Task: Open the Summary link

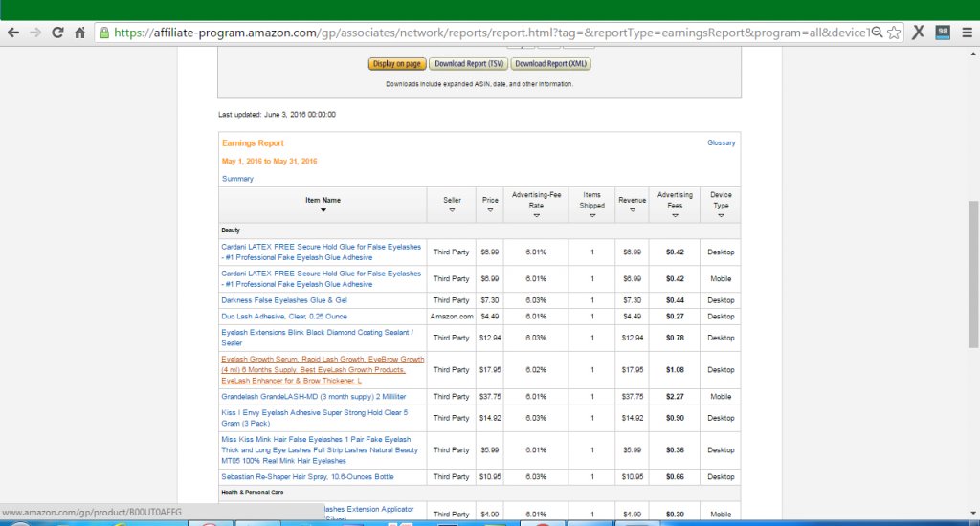Action: 237,179
